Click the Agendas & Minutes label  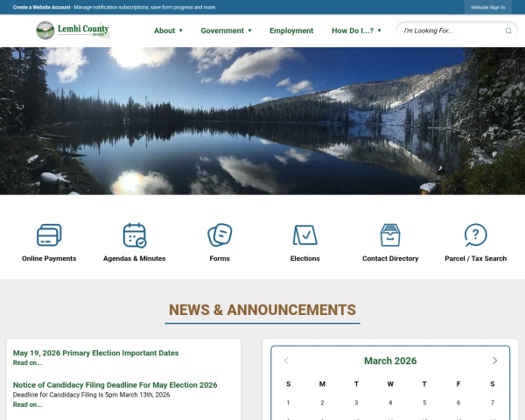click(x=134, y=259)
